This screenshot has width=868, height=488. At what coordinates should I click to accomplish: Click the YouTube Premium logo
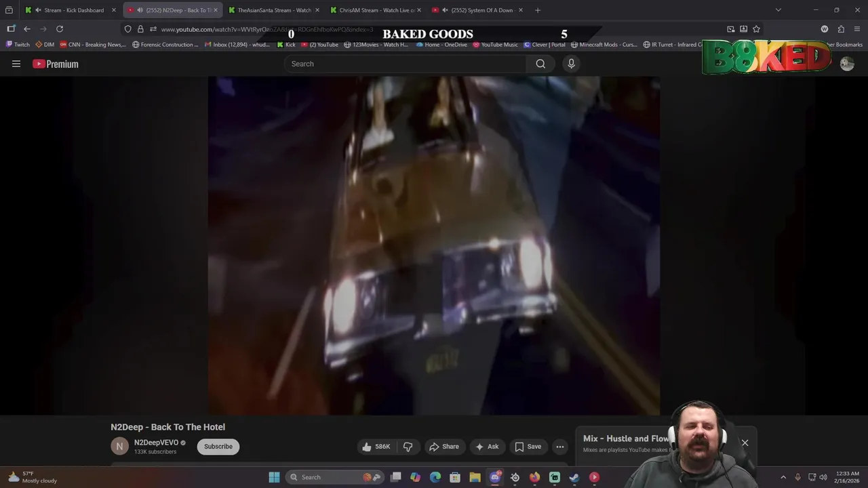56,64
